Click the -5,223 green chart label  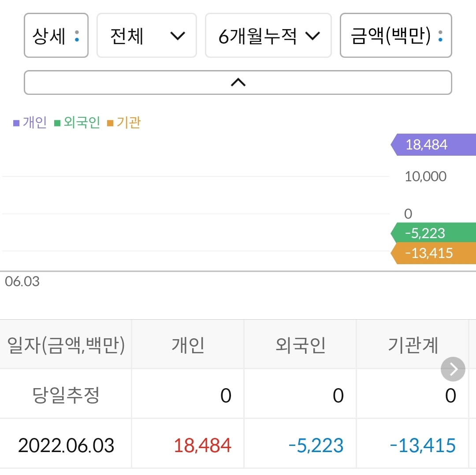point(427,233)
